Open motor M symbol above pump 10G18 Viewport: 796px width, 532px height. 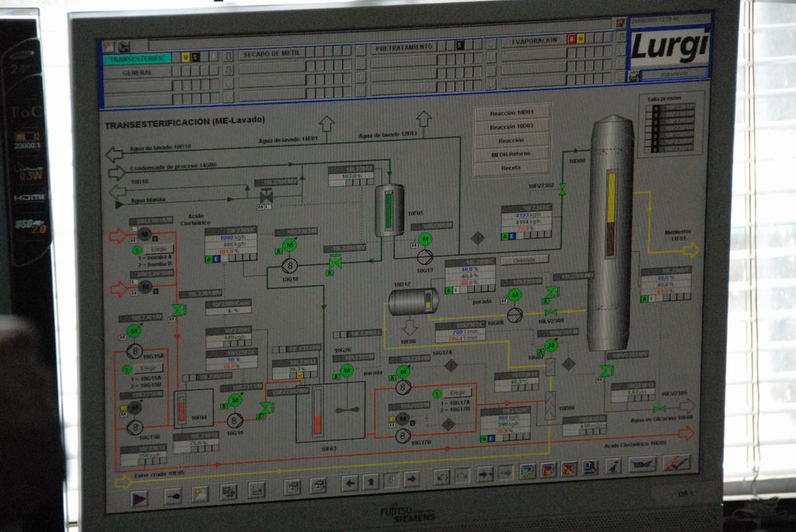[x=289, y=245]
